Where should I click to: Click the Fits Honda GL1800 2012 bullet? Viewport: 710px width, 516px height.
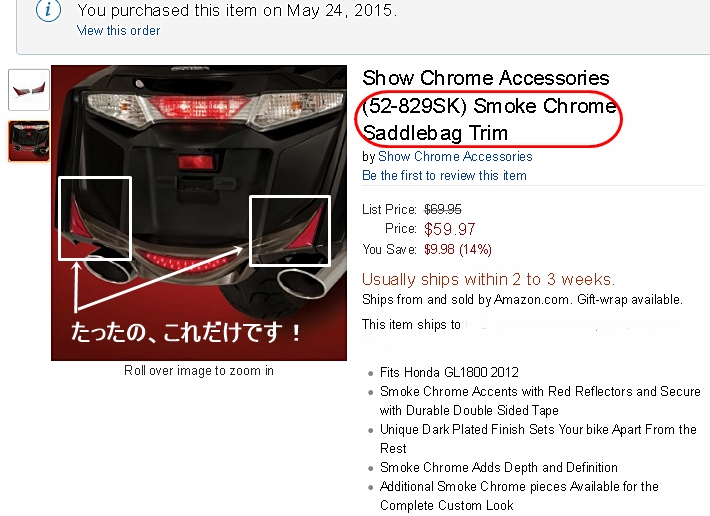pos(449,372)
